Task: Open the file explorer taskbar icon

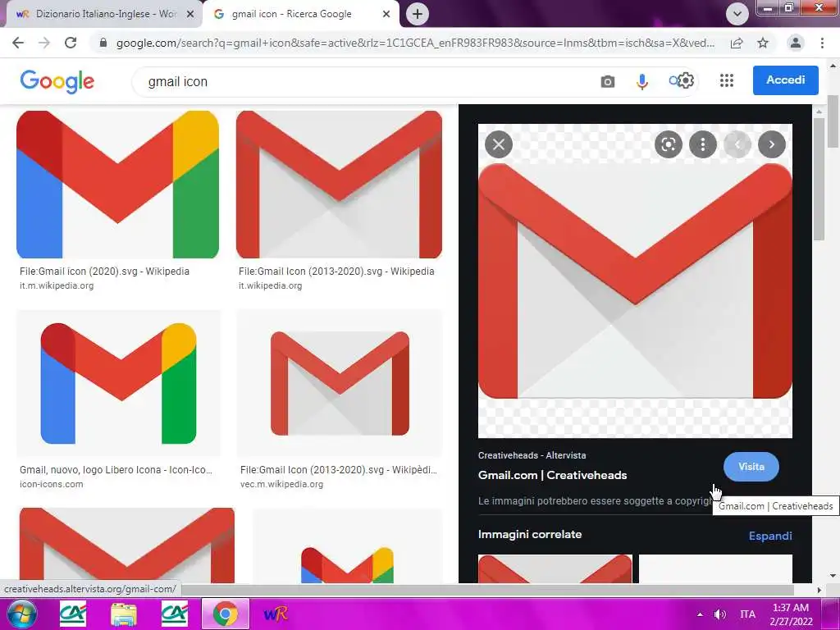Action: tap(124, 614)
